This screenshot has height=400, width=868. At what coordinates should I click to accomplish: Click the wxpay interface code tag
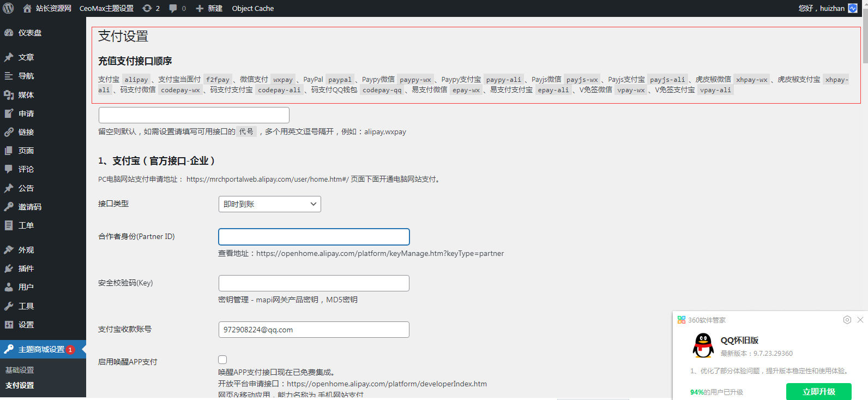pyautogui.click(x=283, y=80)
